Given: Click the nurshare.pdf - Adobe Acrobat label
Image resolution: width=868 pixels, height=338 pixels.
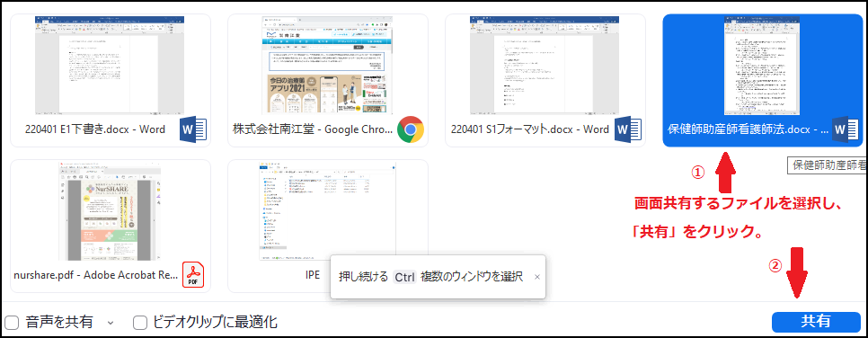Looking at the screenshot, I should [x=96, y=275].
